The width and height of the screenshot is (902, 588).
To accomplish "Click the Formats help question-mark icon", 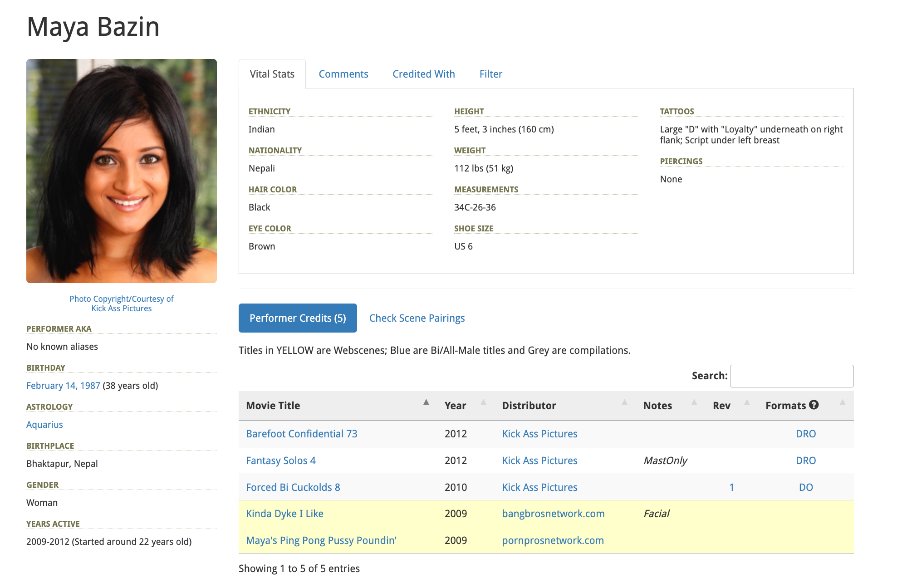I will click(814, 405).
